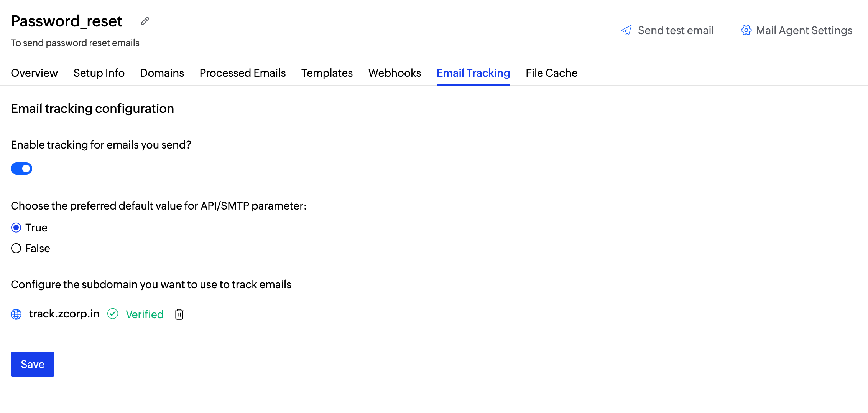The image size is (868, 413).
Task: Click the green verified checkmark icon
Action: [113, 314]
